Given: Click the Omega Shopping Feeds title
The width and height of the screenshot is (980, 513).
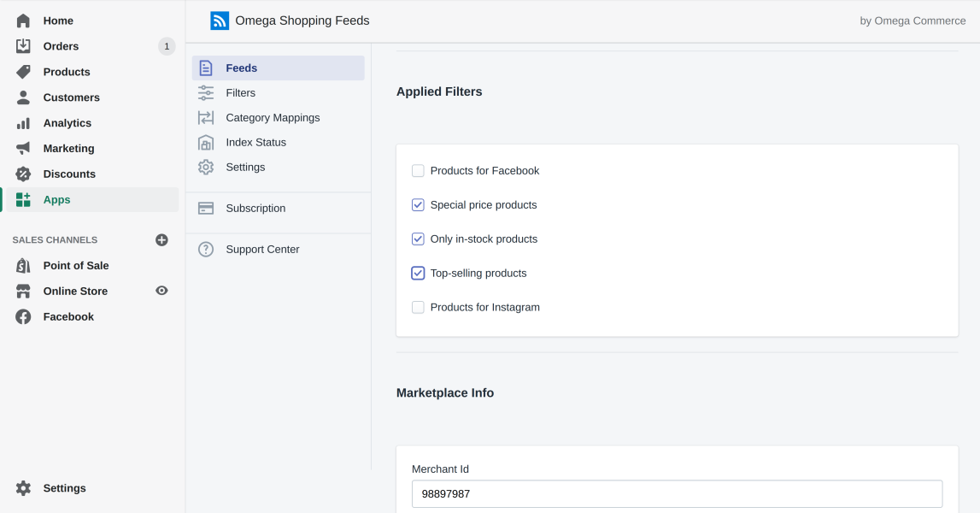Looking at the screenshot, I should (302, 21).
